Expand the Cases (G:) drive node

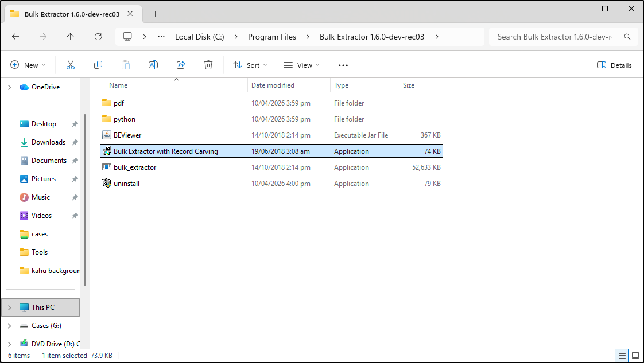(x=9, y=326)
